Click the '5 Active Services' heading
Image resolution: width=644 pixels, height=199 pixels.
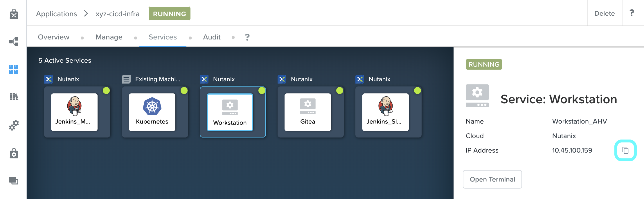(x=65, y=60)
